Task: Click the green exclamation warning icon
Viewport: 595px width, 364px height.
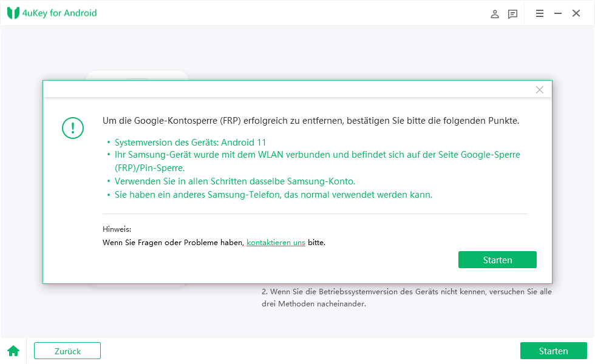Action: (73, 128)
